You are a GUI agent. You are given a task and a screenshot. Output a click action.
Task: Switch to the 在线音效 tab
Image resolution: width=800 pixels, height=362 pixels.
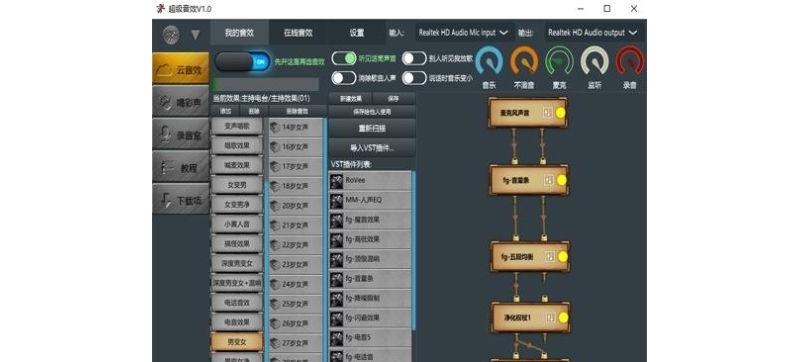tap(298, 33)
